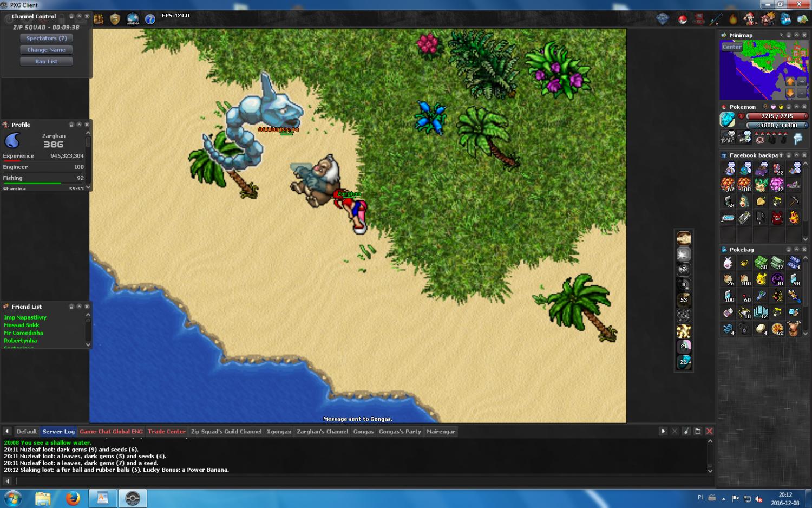This screenshot has height=508, width=812.
Task: Toggle the yellow smiley in Pokemon panel
Action: (x=781, y=107)
